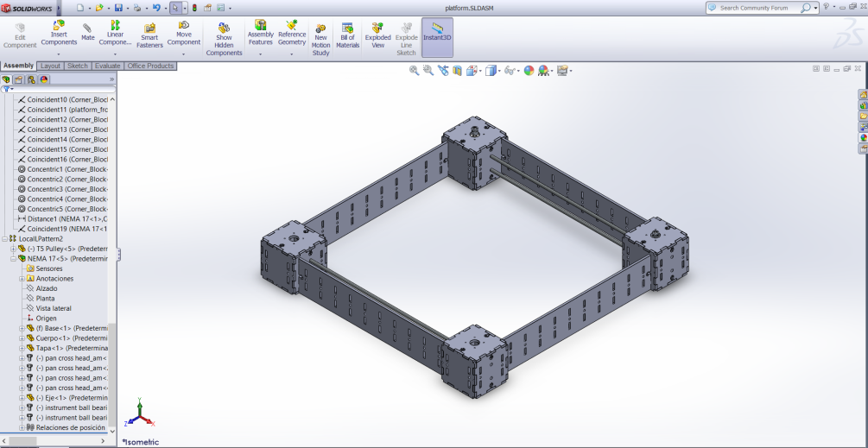Expand Relaciones de posición node
This screenshot has height=448, width=868.
[x=22, y=427]
